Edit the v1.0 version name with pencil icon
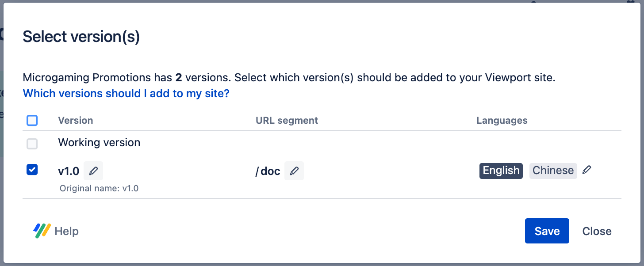 tap(93, 171)
